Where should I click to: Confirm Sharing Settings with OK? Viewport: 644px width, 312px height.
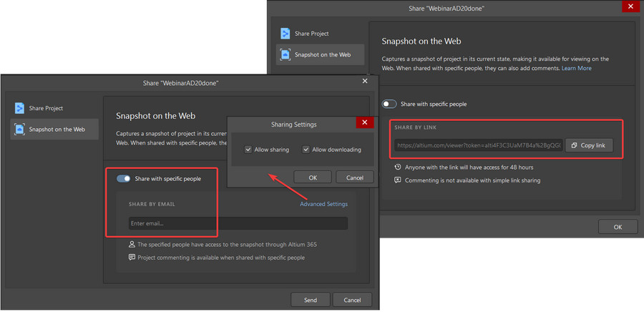point(313,177)
